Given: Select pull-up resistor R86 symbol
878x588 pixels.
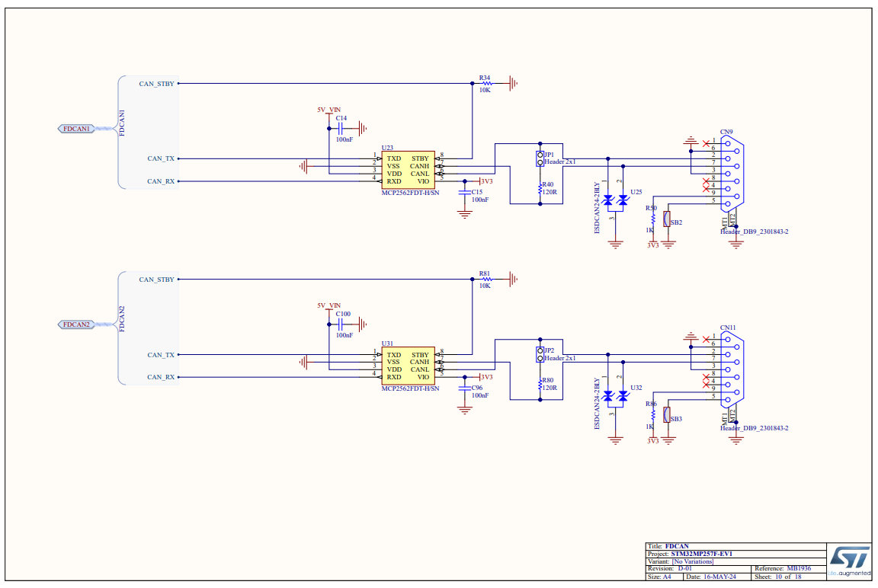Looking at the screenshot, I should click(653, 414).
